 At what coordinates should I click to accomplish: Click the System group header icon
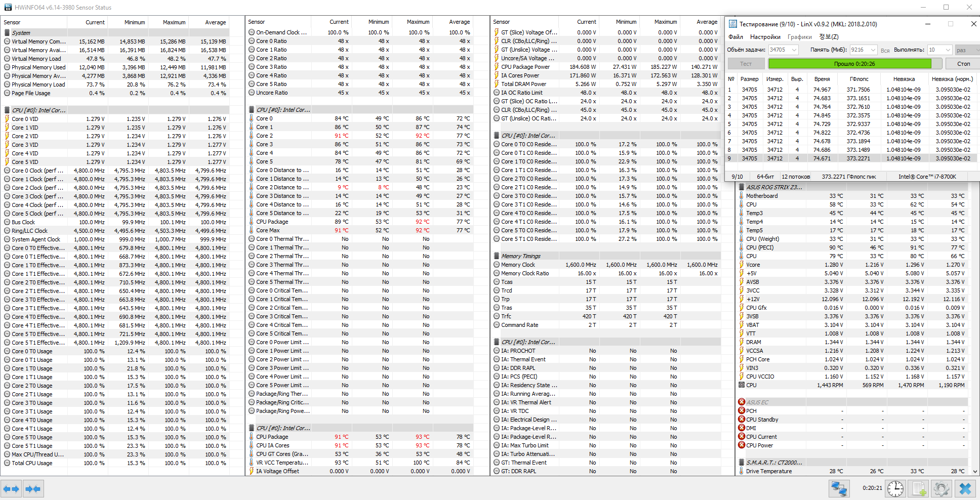7,32
